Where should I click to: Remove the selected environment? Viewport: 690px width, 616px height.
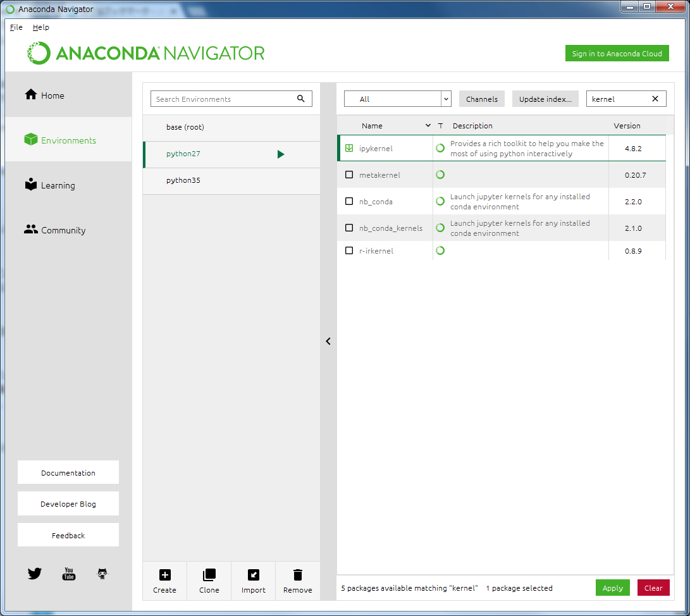coord(298,581)
